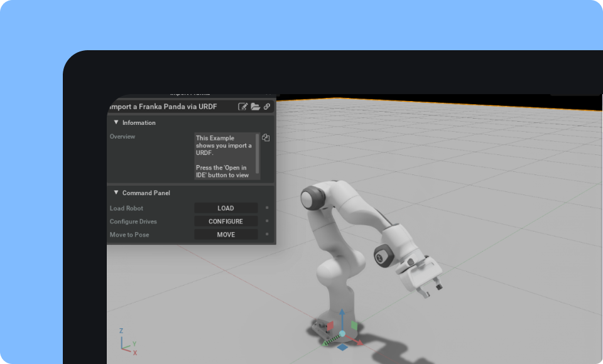Open the documentation link chain icon
The image size is (603, 364).
267,107
